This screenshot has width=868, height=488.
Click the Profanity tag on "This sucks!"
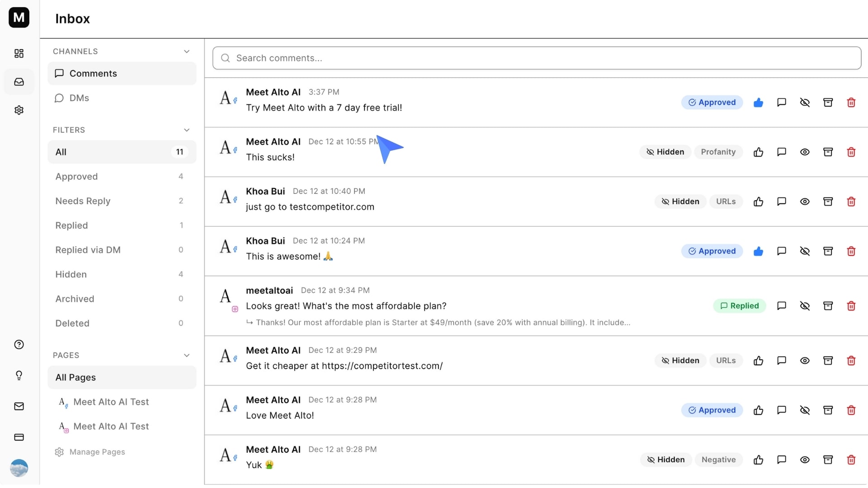coord(718,152)
